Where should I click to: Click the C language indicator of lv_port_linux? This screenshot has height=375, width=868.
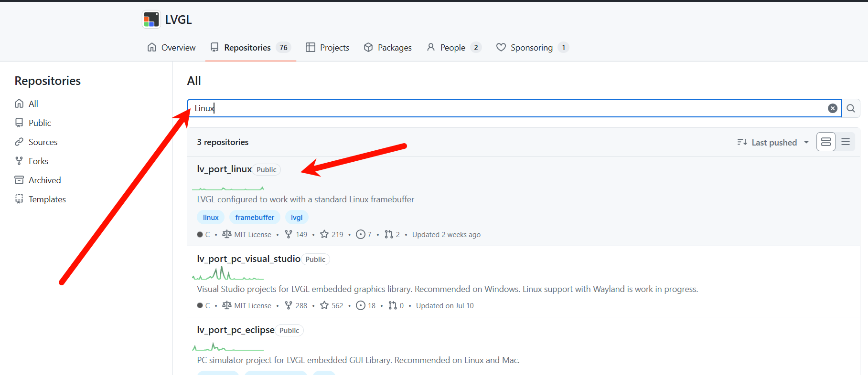(x=204, y=234)
